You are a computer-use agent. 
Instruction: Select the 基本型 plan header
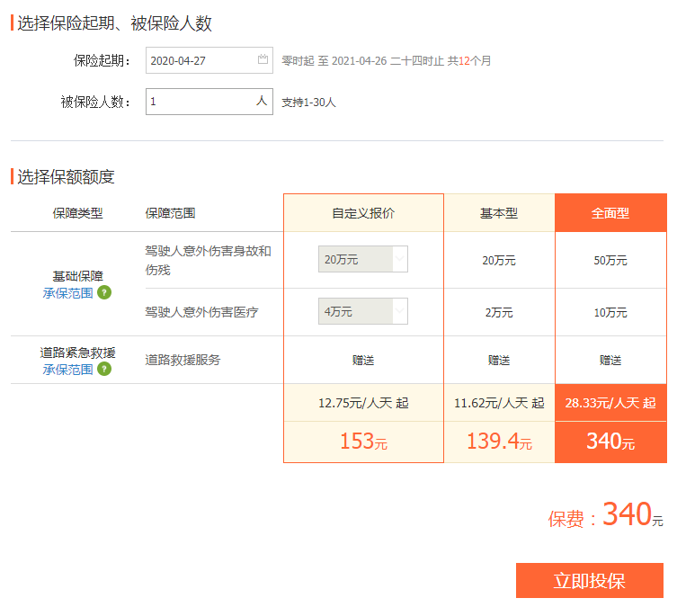[499, 213]
